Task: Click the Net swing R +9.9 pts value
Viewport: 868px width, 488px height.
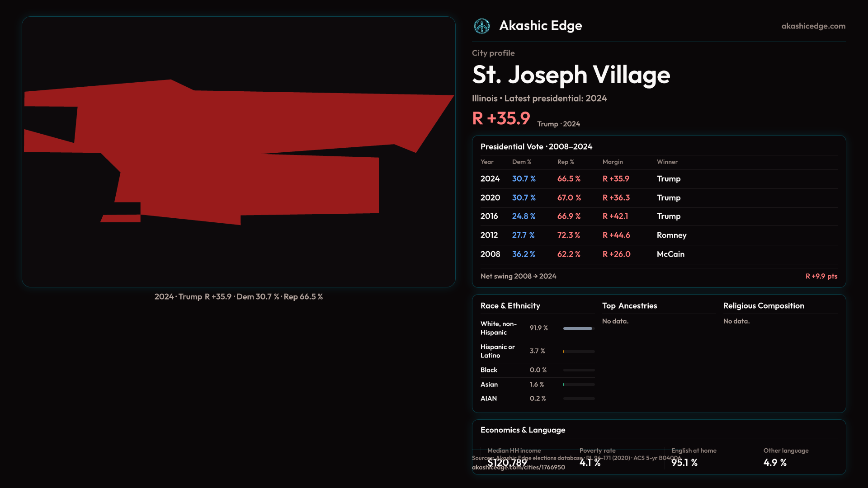Action: (821, 277)
